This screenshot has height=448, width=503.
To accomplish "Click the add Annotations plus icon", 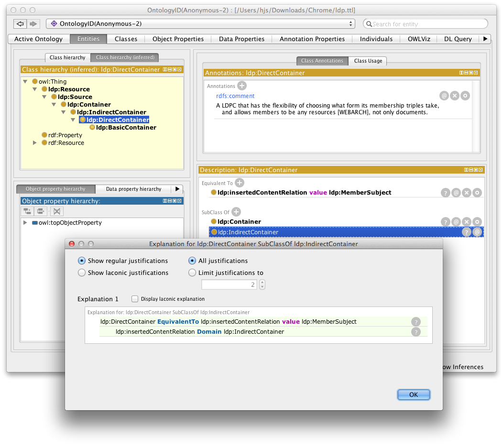I will pyautogui.click(x=242, y=86).
